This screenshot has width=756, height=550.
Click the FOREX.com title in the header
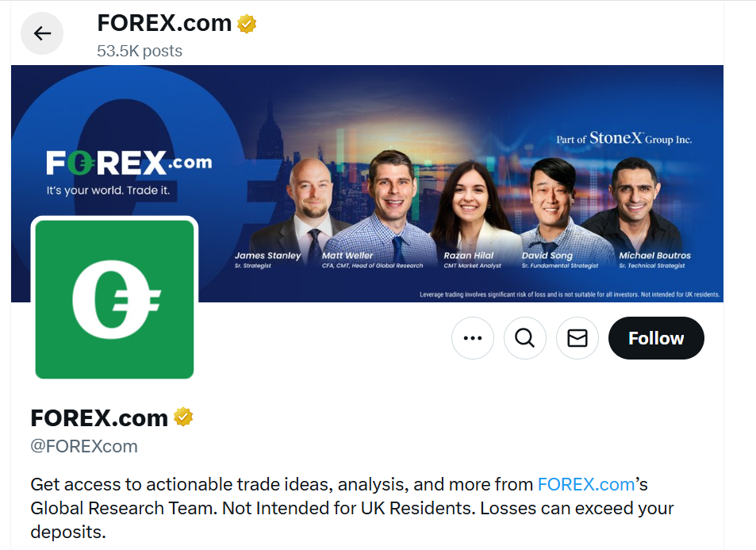coord(164,23)
